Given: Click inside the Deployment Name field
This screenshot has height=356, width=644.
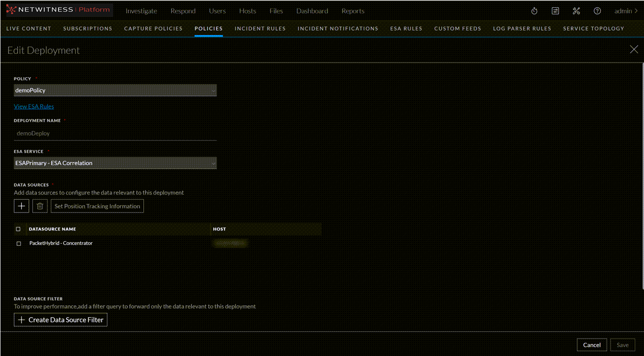Looking at the screenshot, I should tap(115, 133).
